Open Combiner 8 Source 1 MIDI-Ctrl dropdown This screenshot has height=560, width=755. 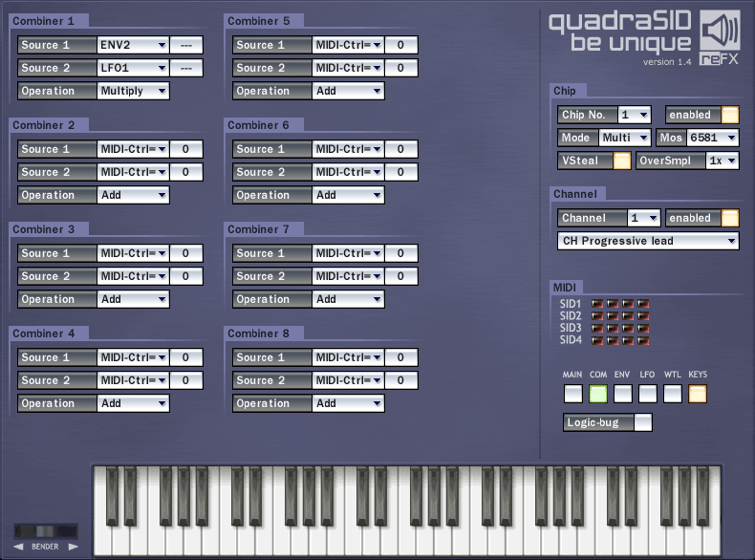click(348, 357)
